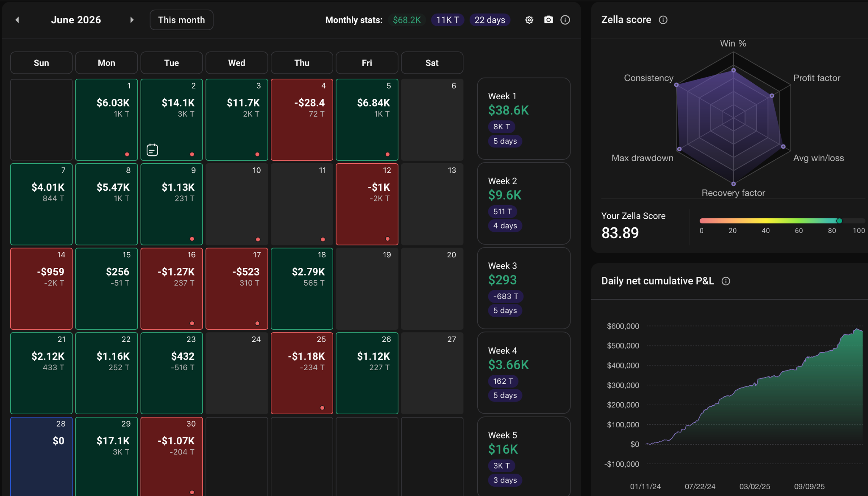868x496 pixels.
Task: Select empty day June 10
Action: 237,204
